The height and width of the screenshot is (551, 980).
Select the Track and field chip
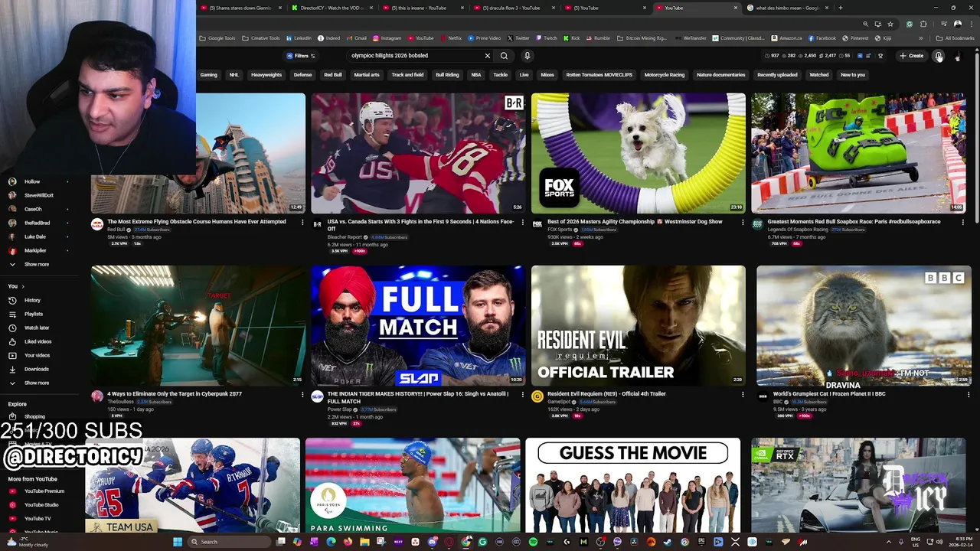click(408, 75)
